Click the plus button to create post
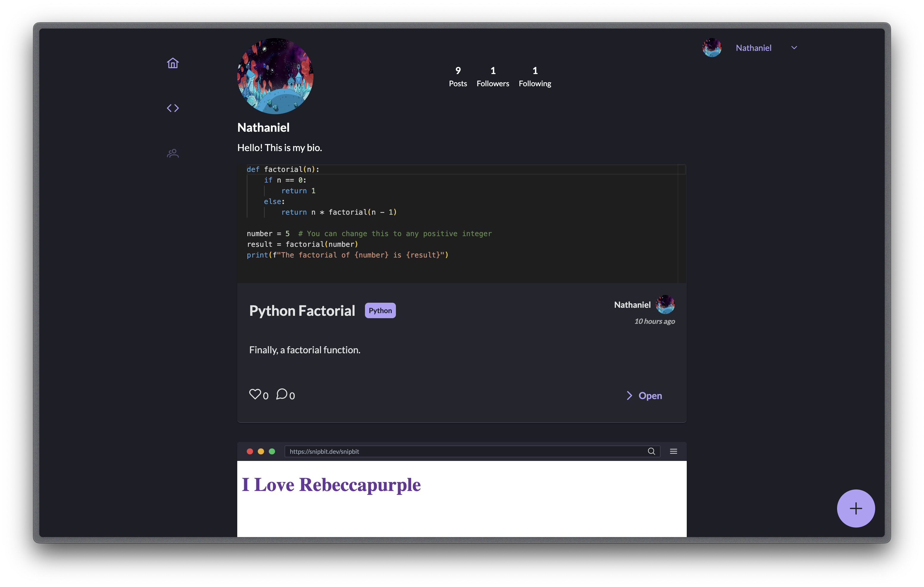Viewport: 924px width, 587px height. click(856, 508)
